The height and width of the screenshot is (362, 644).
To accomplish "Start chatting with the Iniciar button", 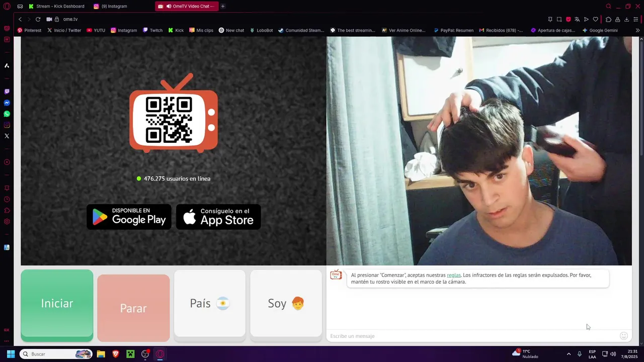I will [x=57, y=305].
